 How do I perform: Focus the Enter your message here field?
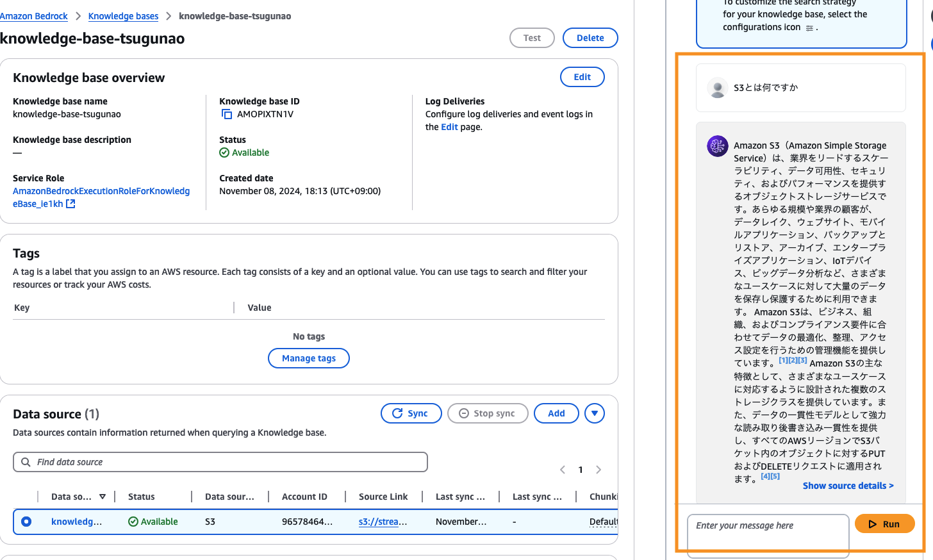(x=768, y=536)
